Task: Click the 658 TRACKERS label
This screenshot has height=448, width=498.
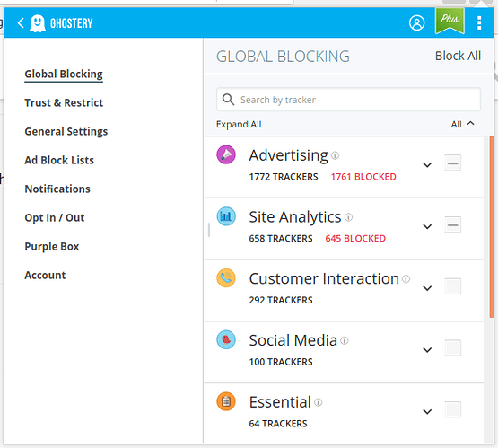Action: pos(281,238)
